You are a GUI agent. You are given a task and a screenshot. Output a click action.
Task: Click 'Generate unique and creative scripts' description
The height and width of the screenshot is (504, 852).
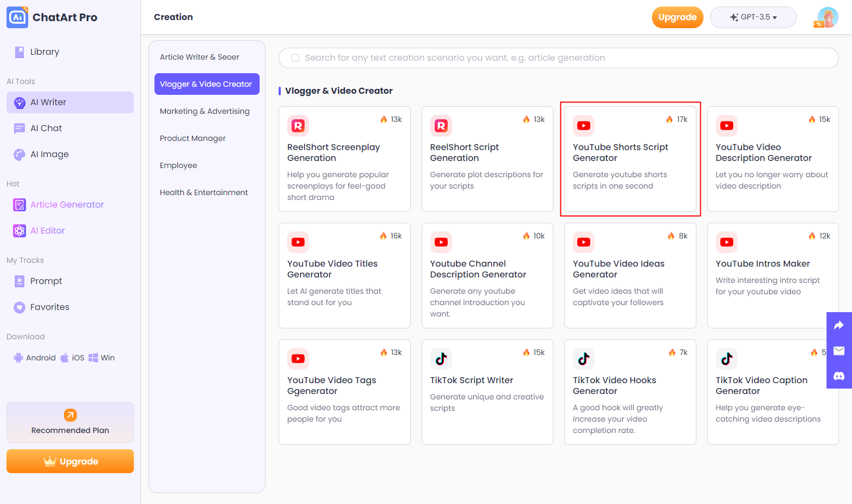coord(487,403)
